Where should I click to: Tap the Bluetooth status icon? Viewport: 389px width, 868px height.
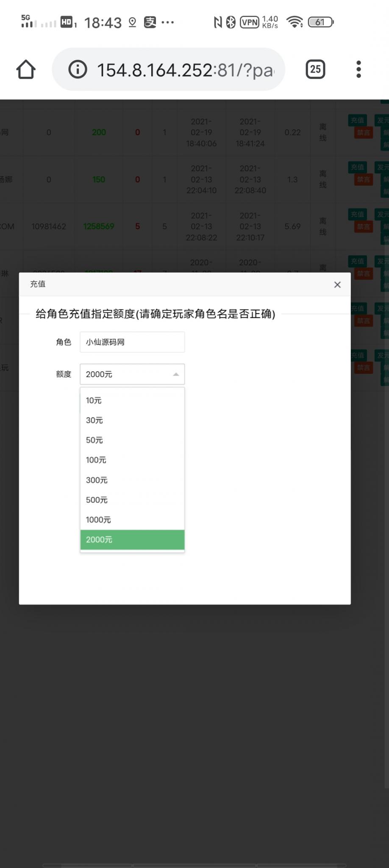point(231,22)
